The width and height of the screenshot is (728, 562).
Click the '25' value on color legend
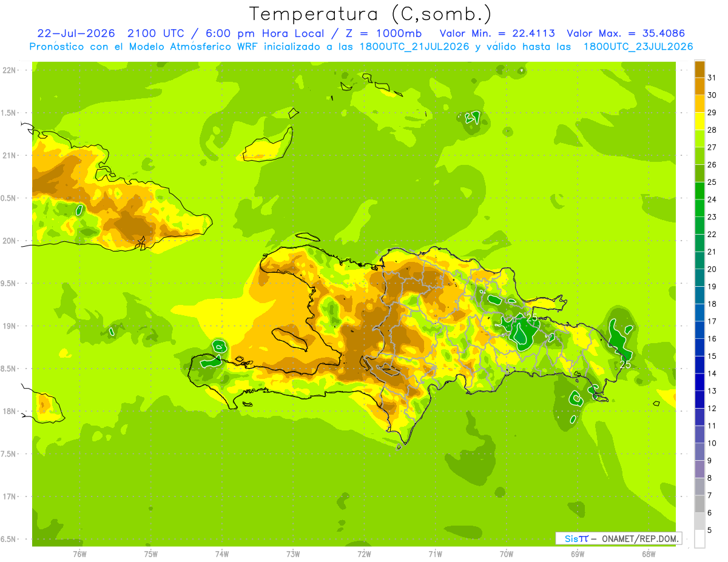tap(712, 182)
